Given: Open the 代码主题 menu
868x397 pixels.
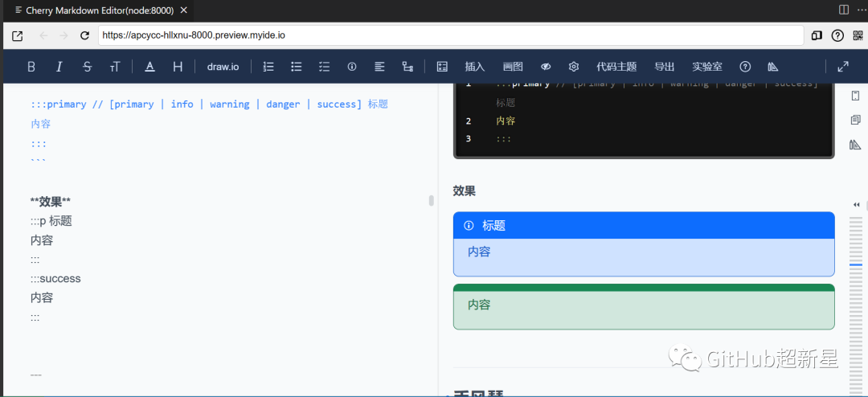Looking at the screenshot, I should [x=616, y=67].
